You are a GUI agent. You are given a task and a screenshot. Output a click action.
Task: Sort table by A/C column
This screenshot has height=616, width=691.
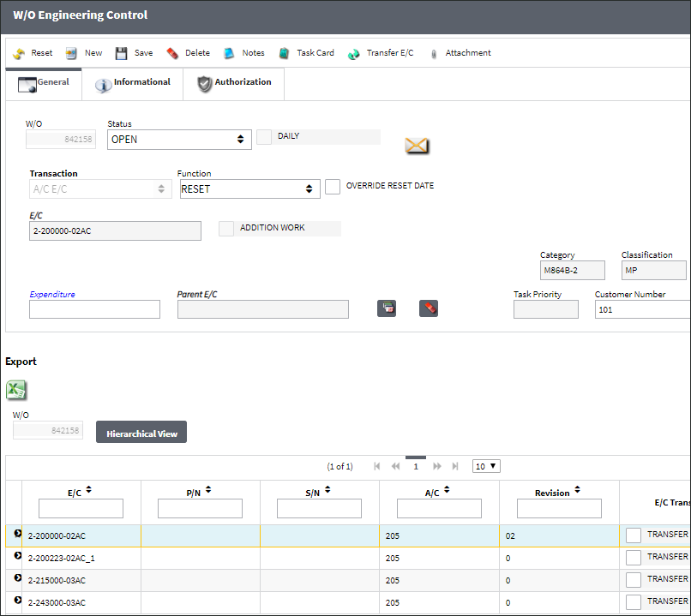(447, 489)
